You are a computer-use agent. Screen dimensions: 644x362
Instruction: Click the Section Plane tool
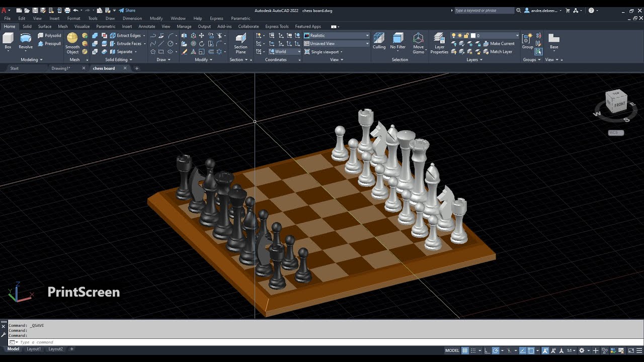pos(240,43)
